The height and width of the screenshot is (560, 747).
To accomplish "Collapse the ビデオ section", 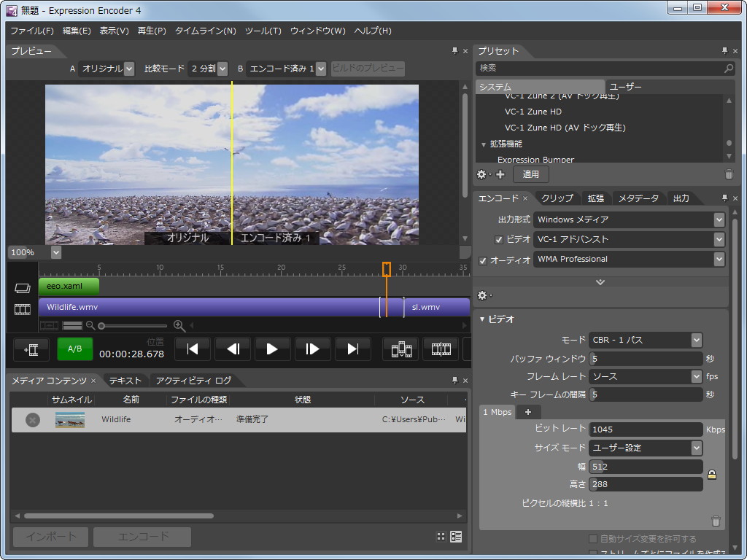I will click(x=482, y=319).
